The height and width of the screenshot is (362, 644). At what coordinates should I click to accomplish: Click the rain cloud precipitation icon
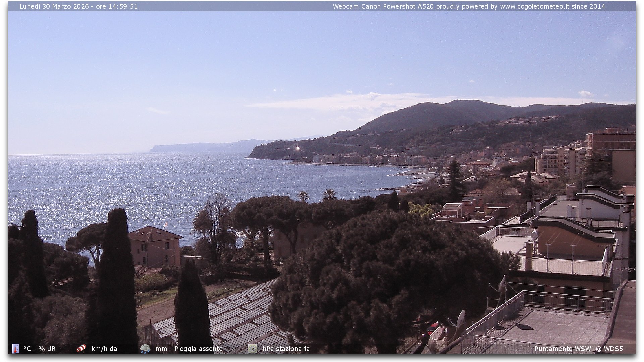pyautogui.click(x=145, y=349)
